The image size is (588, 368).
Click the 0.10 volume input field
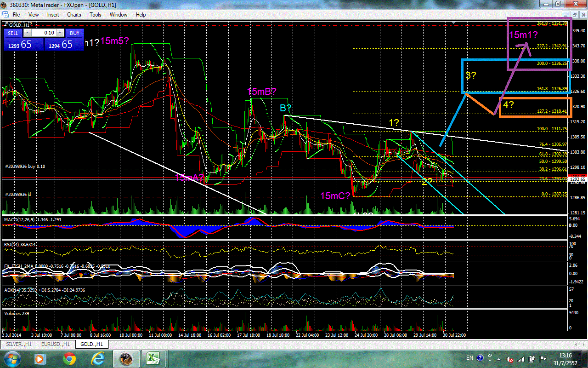[44, 33]
